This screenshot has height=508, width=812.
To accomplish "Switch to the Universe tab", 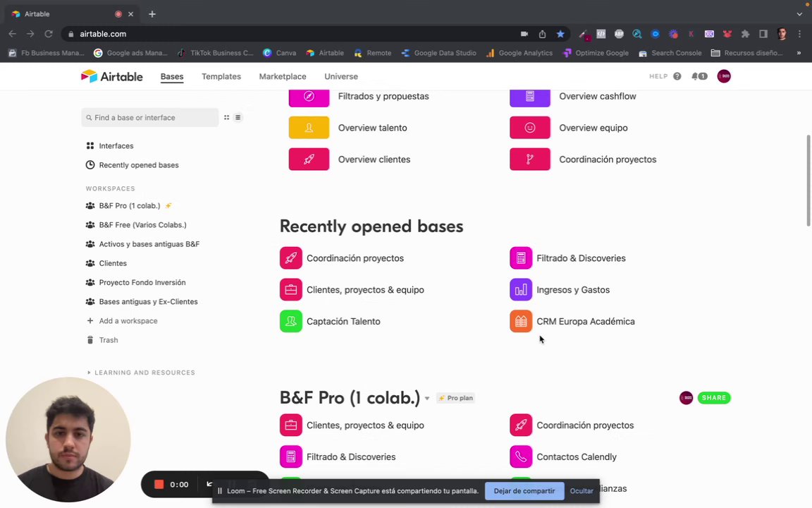I will pyautogui.click(x=341, y=76).
